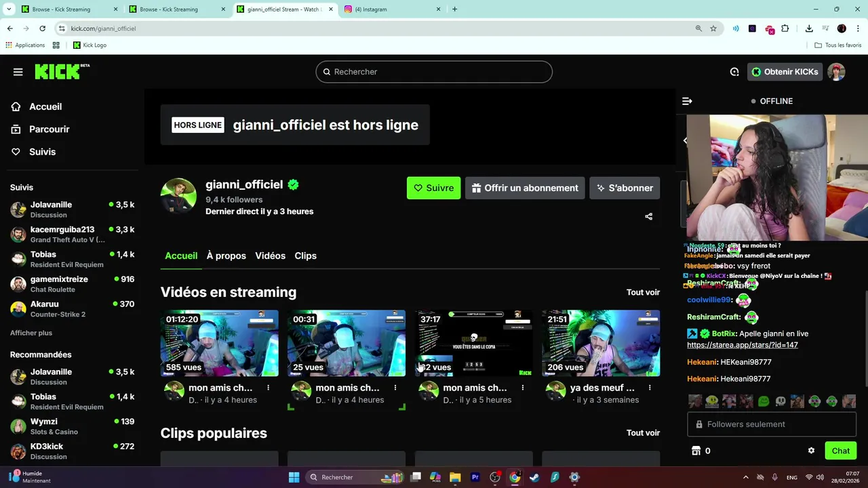Screen dimensions: 868x488
Task: Bookmark this page with star icon
Action: (x=713, y=28)
